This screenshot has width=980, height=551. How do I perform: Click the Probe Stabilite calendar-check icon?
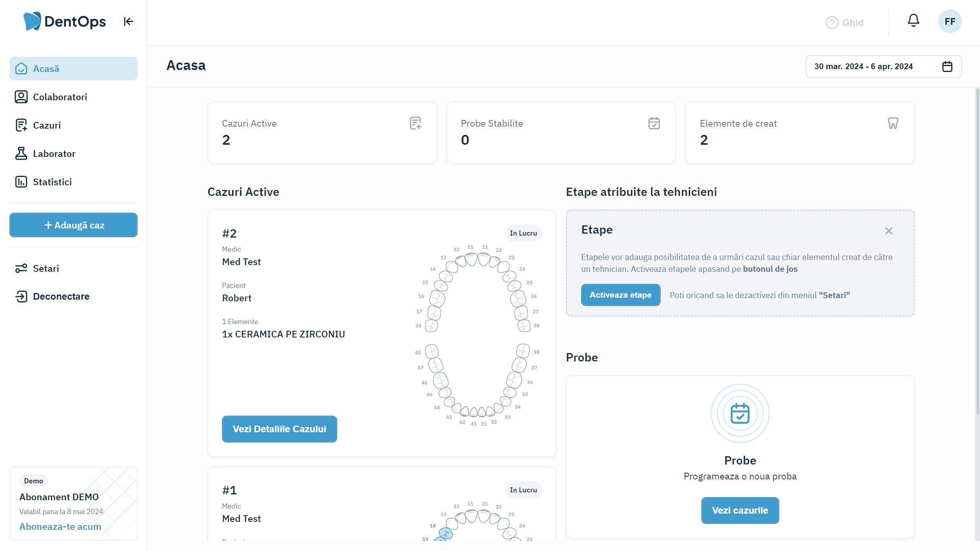click(654, 123)
